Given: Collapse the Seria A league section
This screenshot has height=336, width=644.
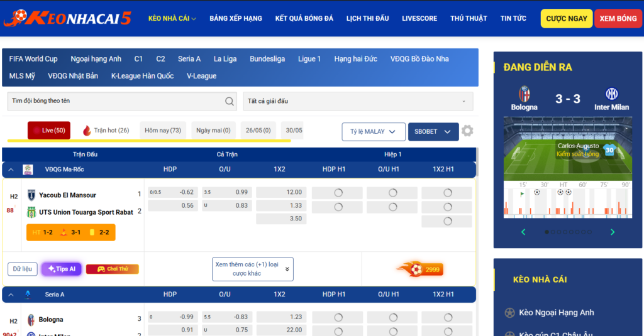Looking at the screenshot, I should [x=11, y=295].
